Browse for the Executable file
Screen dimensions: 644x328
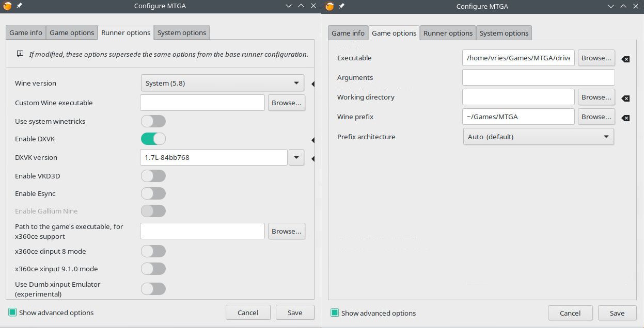click(x=596, y=58)
